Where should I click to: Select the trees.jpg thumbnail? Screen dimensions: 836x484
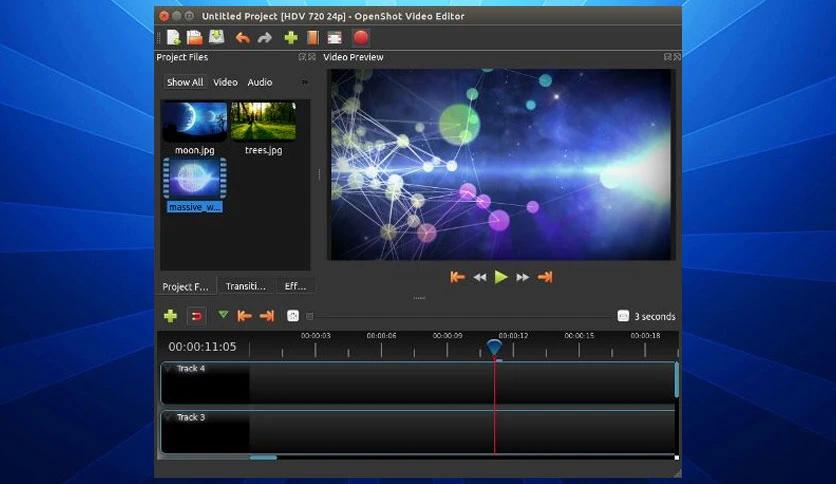263,122
